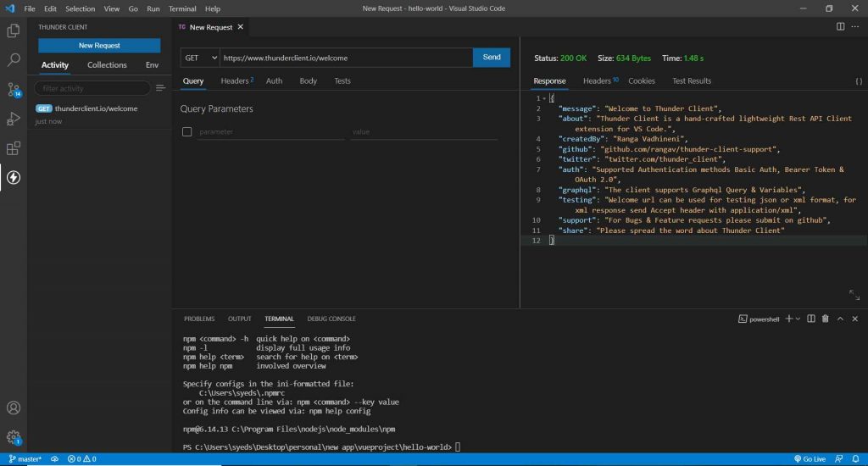Select the Response tab

tap(549, 80)
